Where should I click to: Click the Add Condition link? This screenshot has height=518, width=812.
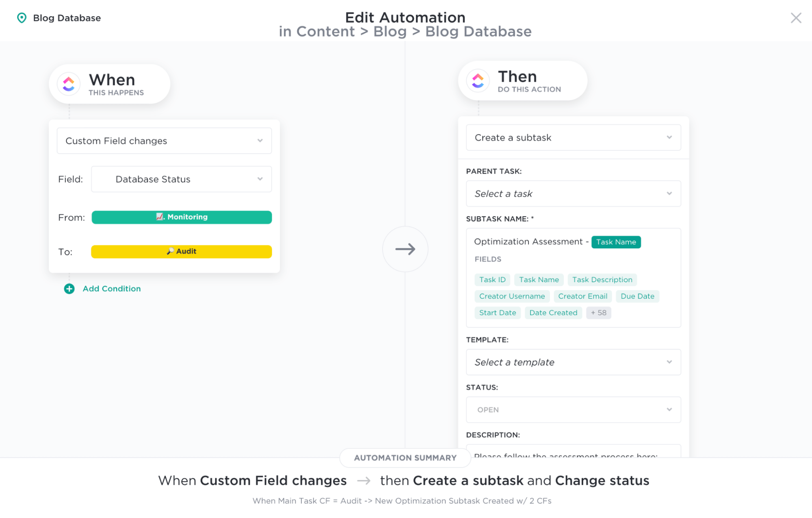coord(112,289)
